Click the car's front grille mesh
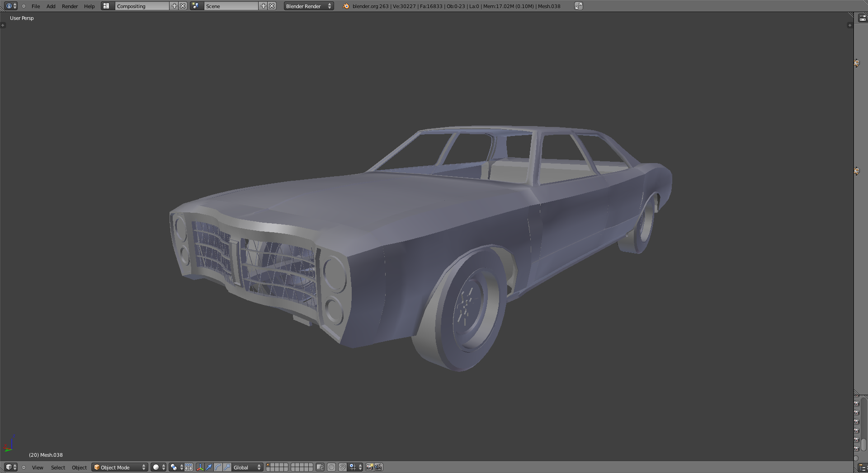868x473 pixels. (256, 265)
